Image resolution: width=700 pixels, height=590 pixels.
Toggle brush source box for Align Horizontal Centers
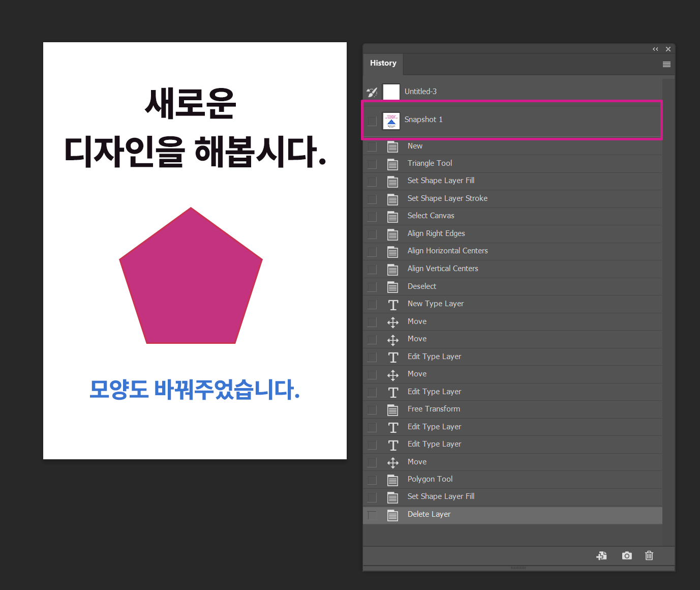[x=372, y=251]
